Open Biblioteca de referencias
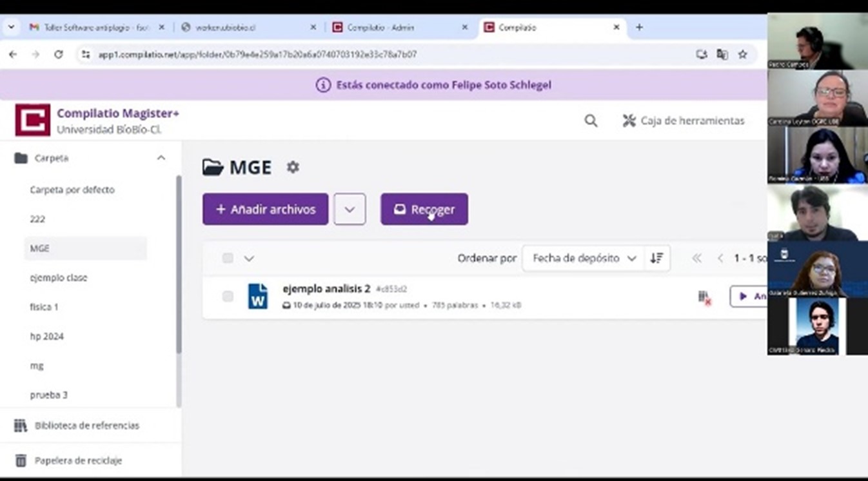The image size is (868, 481). (x=87, y=426)
